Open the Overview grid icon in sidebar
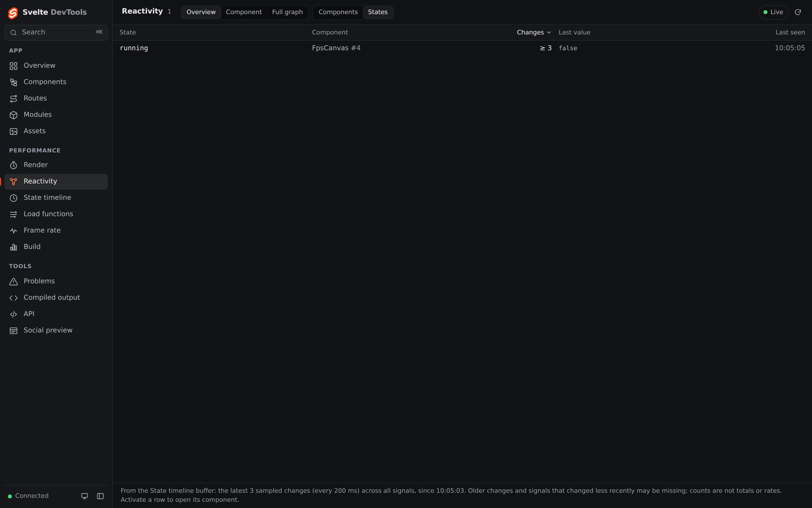This screenshot has height=508, width=812. (x=14, y=66)
